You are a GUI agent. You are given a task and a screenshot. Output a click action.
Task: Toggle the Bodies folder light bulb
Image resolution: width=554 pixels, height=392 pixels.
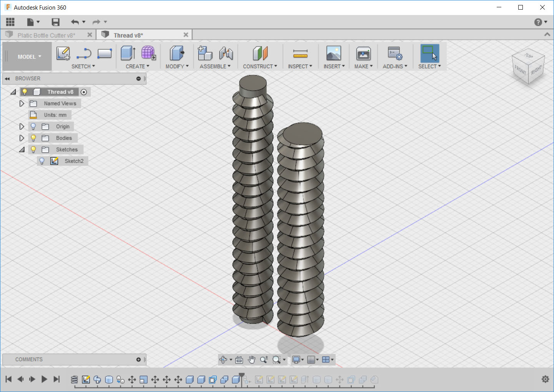coord(33,138)
